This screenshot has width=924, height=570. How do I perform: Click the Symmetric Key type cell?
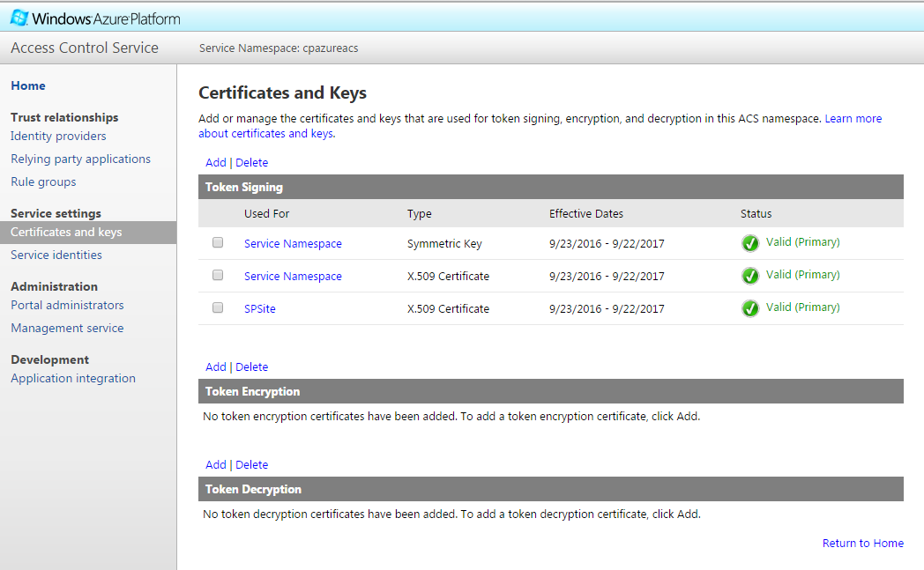tap(444, 244)
